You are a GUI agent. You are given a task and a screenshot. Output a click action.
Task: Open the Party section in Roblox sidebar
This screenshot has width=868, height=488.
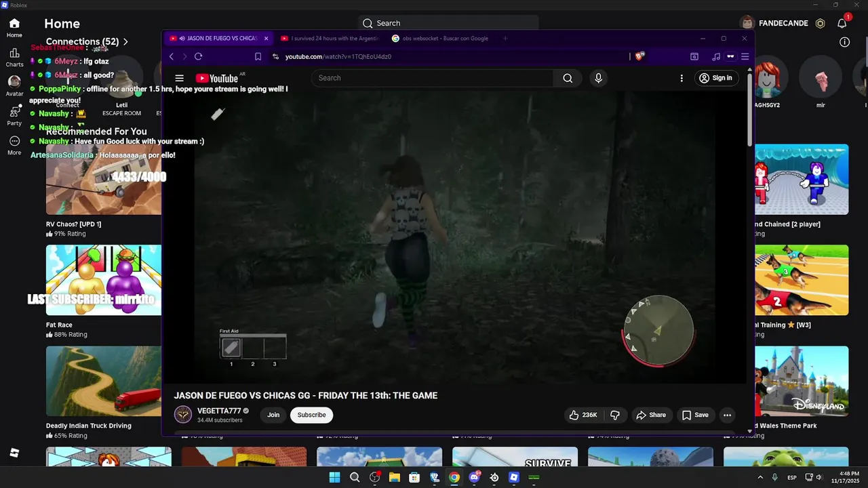click(x=14, y=116)
